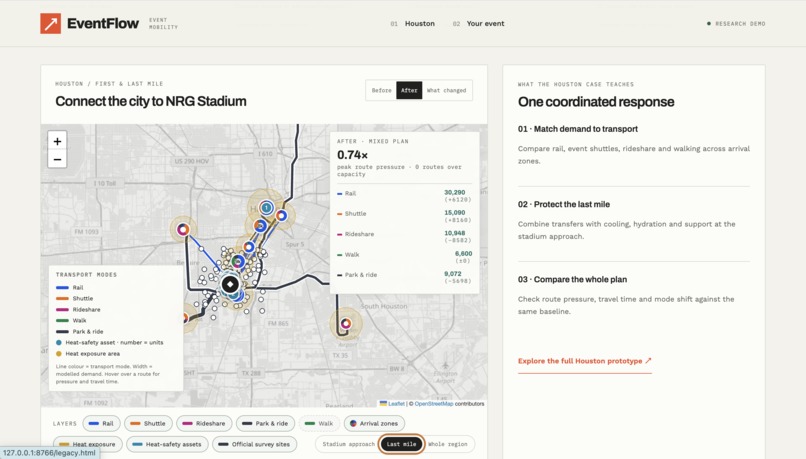Screen dimensions: 806x459
Task: Open the OpenStreetMap attribution link
Action: pyautogui.click(x=434, y=404)
